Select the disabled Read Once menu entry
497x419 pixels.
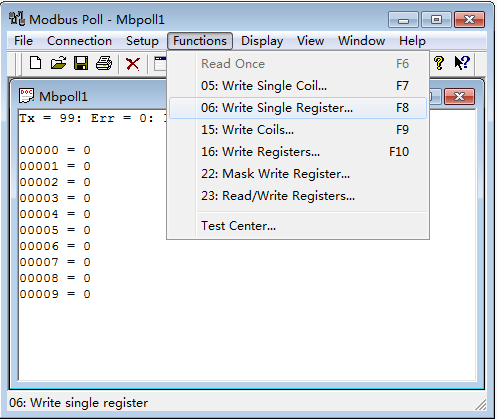click(298, 64)
